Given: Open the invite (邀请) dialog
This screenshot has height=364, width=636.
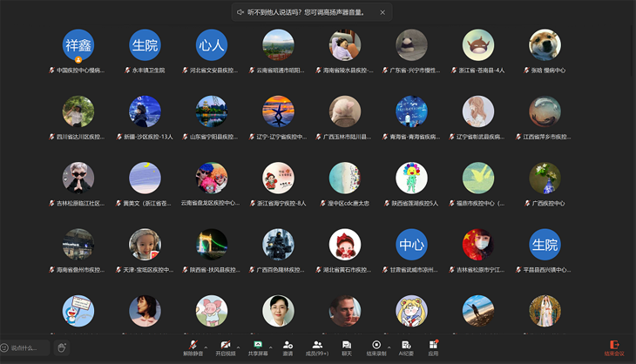Looking at the screenshot, I should coord(288,347).
